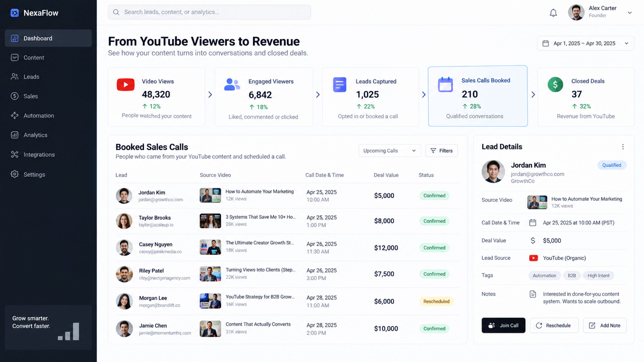The image size is (644, 362).
Task: Click the Notes document icon in Lead Details
Action: coord(533,294)
